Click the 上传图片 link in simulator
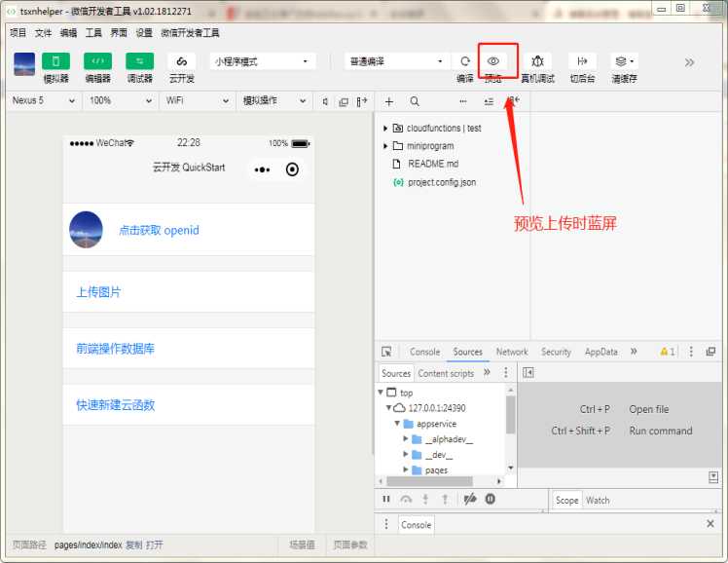Viewport: 728px width, 563px height. click(x=98, y=291)
